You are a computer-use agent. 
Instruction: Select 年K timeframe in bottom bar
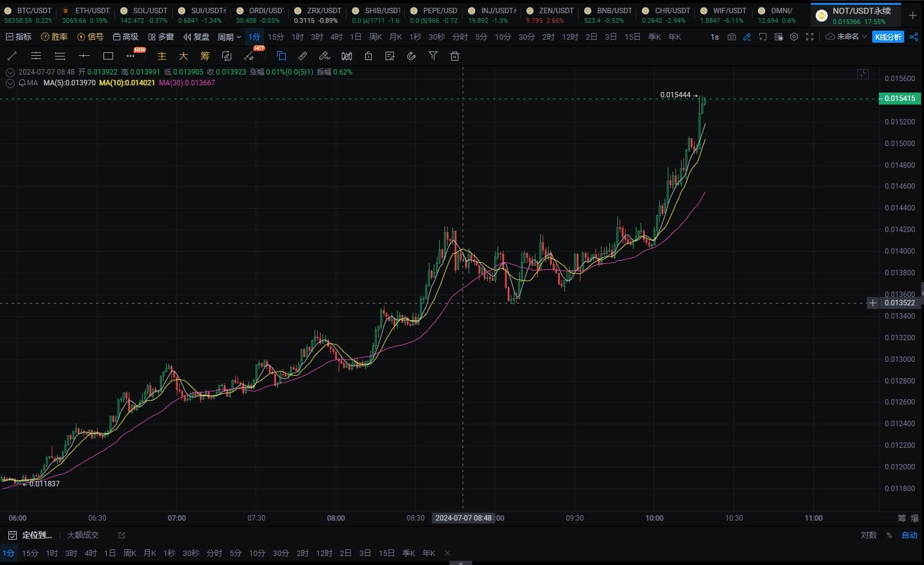tap(429, 553)
